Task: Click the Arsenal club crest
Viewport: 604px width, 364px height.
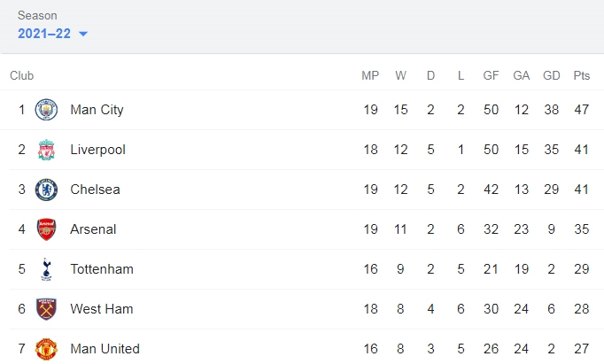Action: click(46, 229)
